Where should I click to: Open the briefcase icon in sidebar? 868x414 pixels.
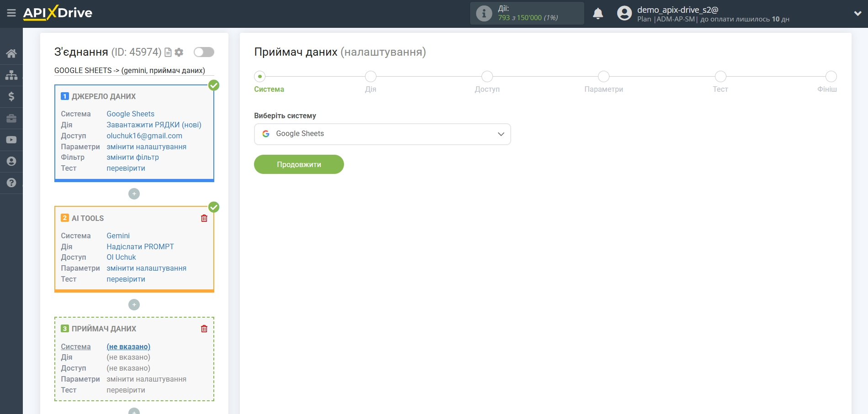point(11,118)
